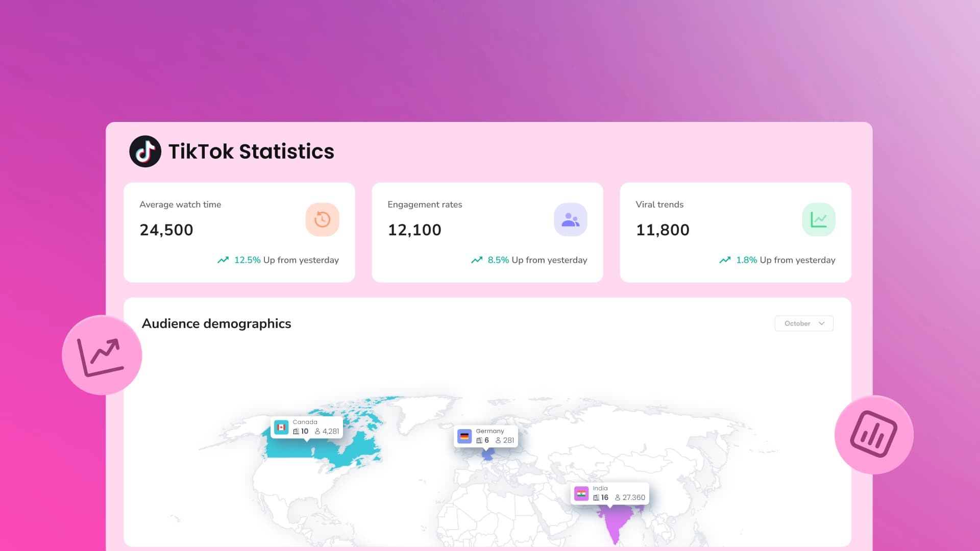This screenshot has width=980, height=551.
Task: Click the pink analytics circle icon on the left
Action: 102,355
